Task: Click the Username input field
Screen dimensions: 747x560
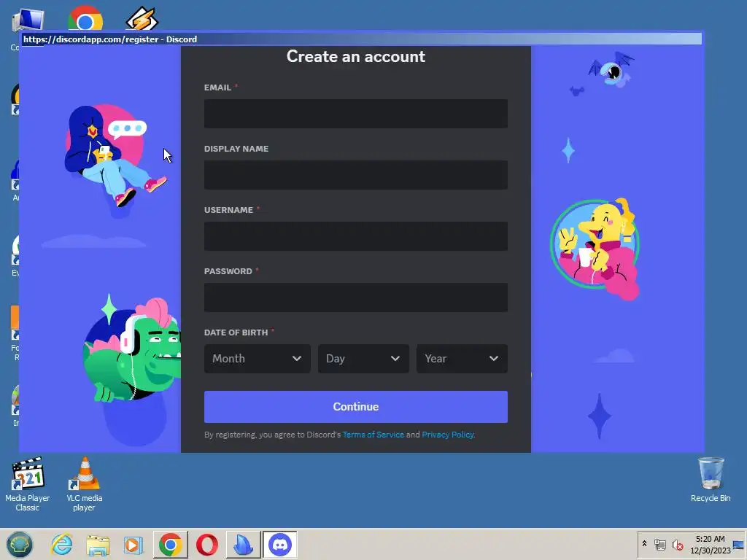Action: click(x=355, y=236)
